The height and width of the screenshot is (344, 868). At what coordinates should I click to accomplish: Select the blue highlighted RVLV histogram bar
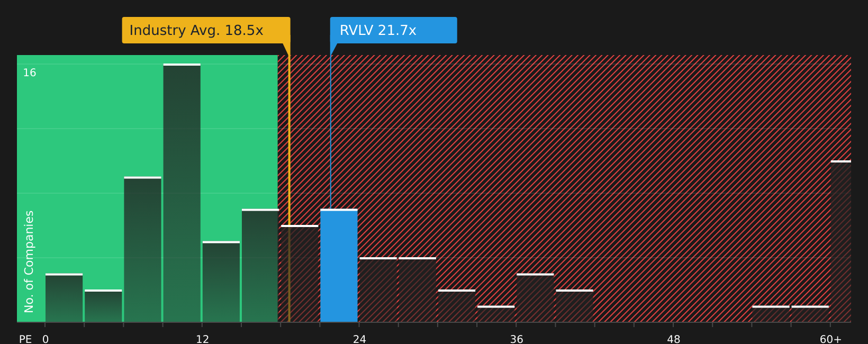[x=339, y=266]
